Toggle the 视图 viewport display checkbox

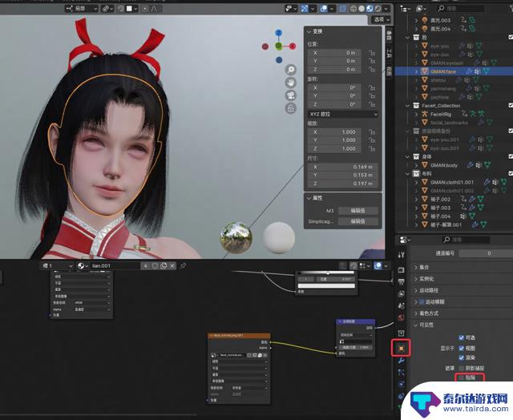[462, 348]
